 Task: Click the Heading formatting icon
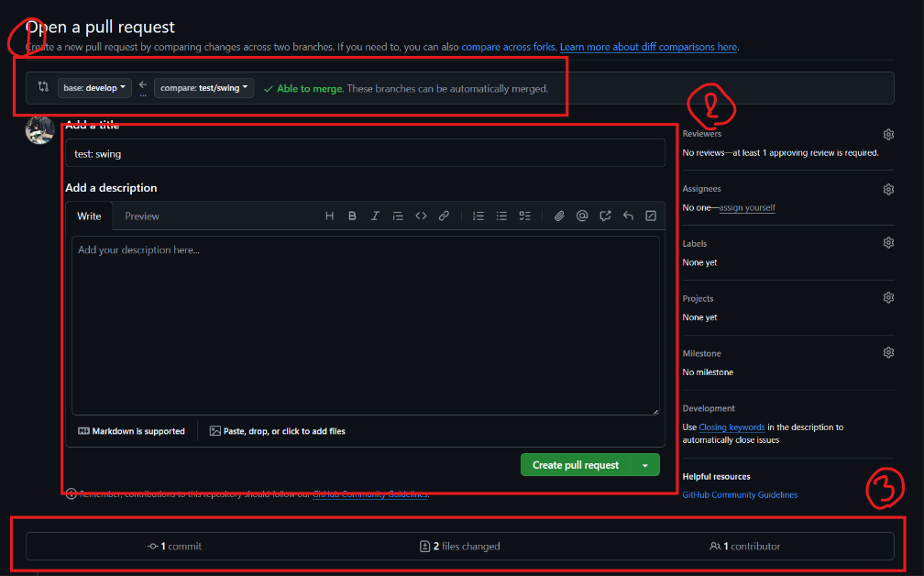pos(329,216)
